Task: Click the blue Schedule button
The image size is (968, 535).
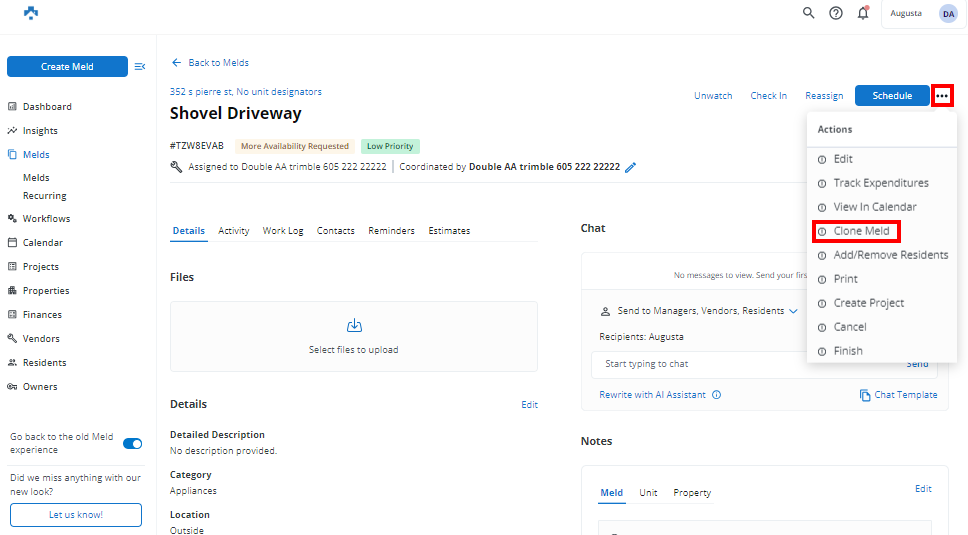Action: coord(892,96)
